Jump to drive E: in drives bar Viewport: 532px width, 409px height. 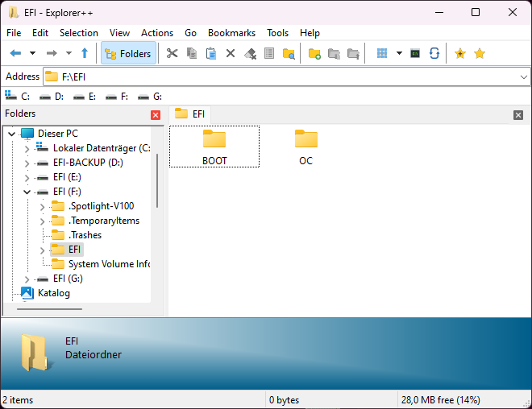pyautogui.click(x=85, y=97)
